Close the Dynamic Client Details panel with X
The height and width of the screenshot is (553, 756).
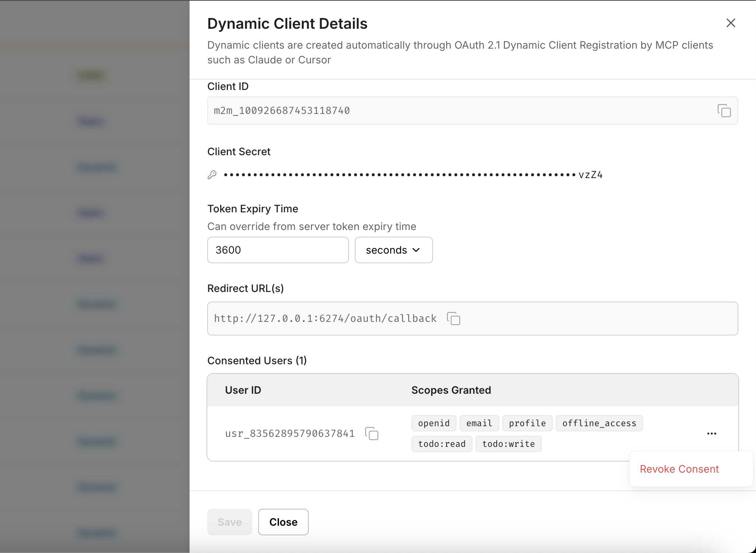point(731,23)
